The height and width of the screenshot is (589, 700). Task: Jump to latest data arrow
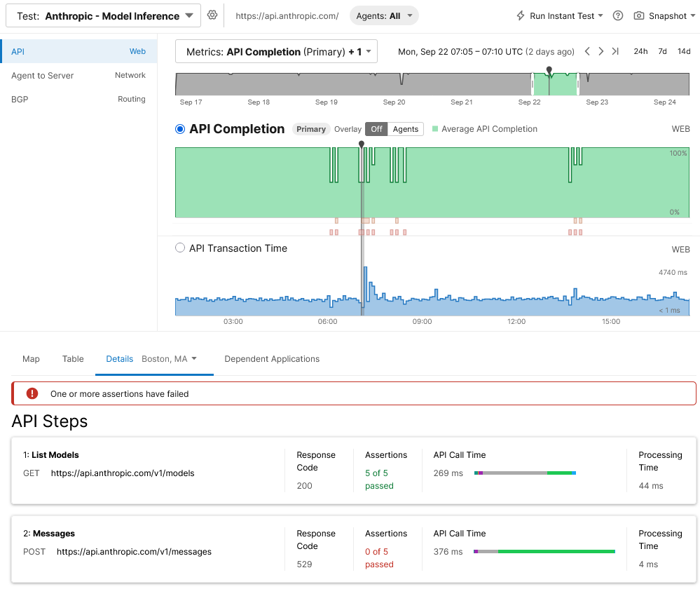coord(615,51)
